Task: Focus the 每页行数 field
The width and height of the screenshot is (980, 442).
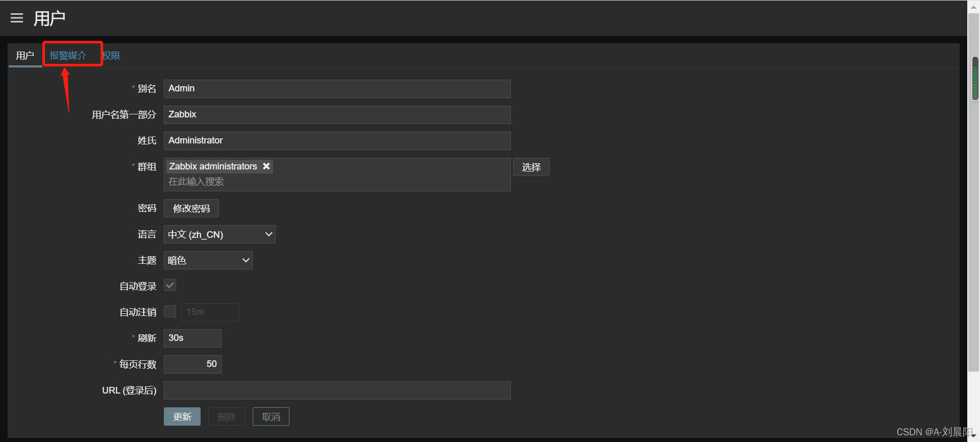Action: point(192,364)
